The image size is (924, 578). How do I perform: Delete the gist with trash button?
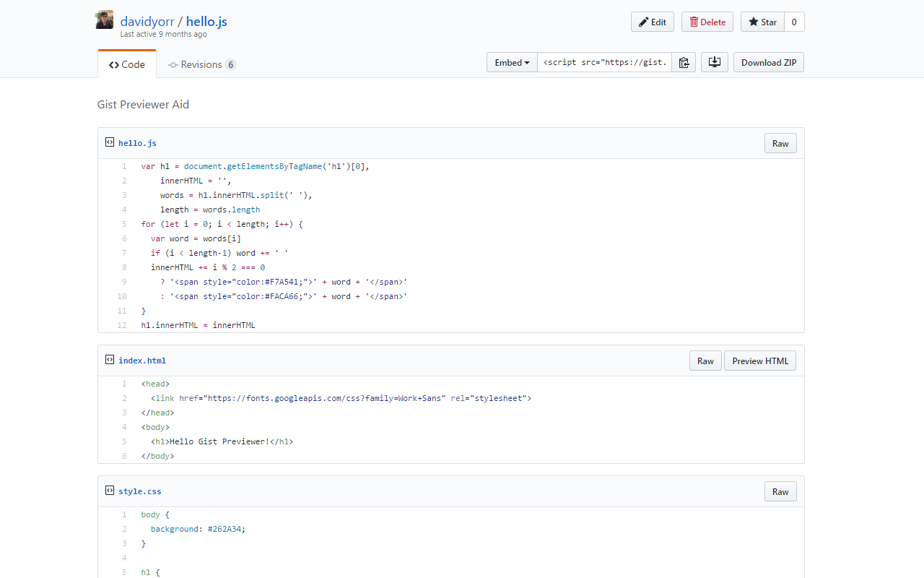pyautogui.click(x=707, y=22)
